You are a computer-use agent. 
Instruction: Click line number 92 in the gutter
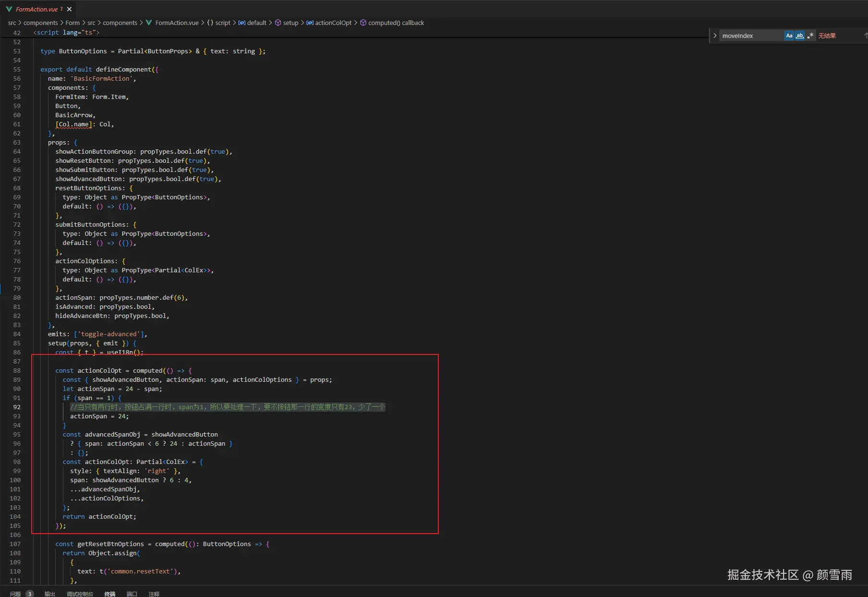pos(17,407)
